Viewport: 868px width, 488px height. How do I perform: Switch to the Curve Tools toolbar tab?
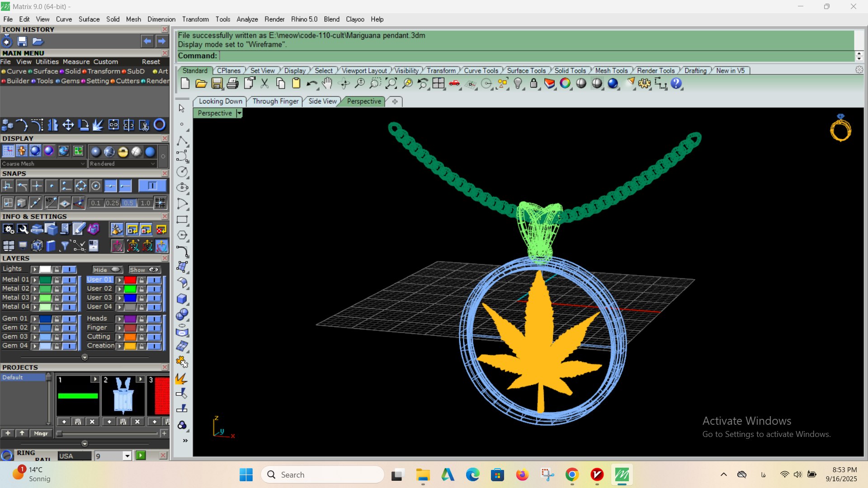pos(481,70)
